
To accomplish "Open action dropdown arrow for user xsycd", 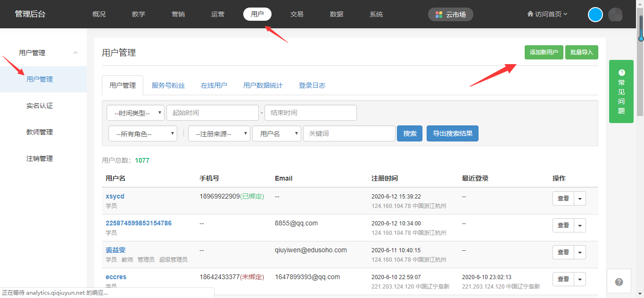I will [580, 199].
